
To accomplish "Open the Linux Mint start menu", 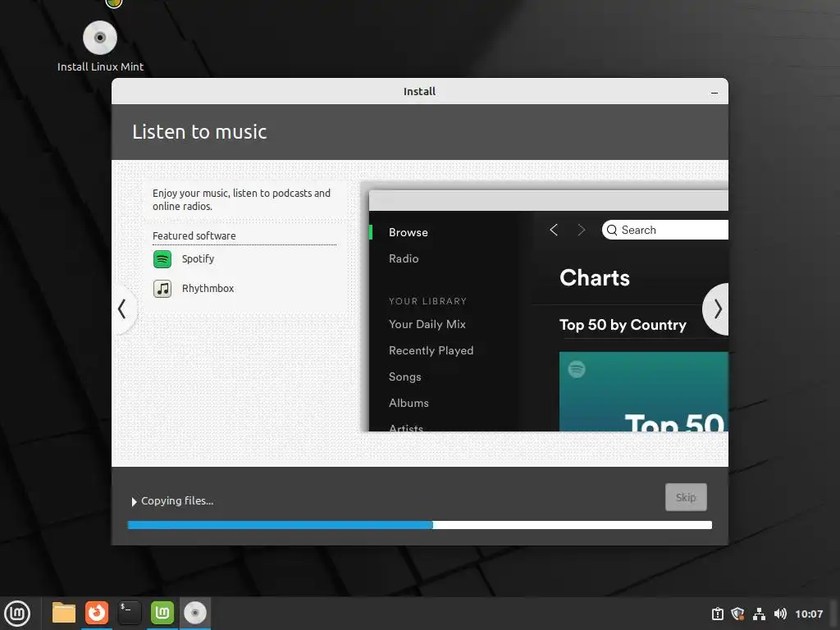I will pyautogui.click(x=17, y=614).
